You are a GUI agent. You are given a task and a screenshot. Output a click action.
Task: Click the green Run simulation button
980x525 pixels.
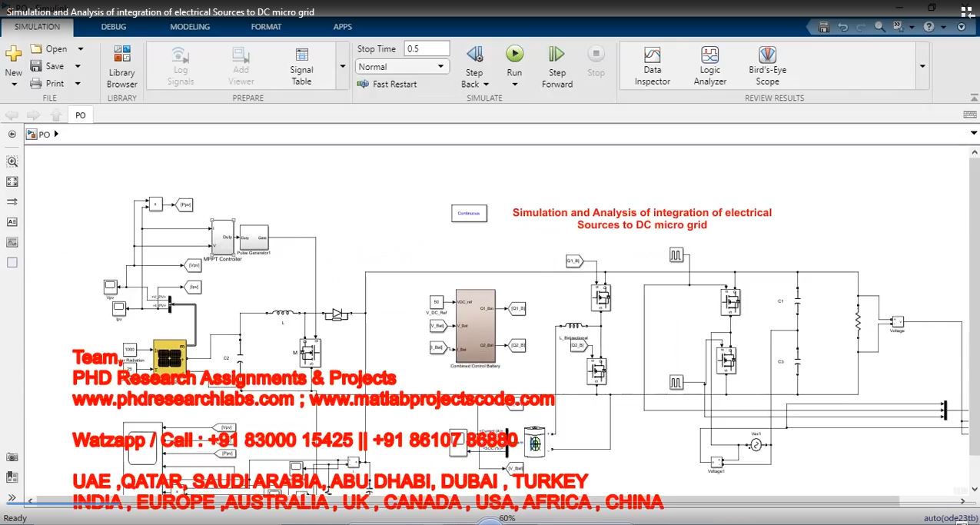pos(514,54)
